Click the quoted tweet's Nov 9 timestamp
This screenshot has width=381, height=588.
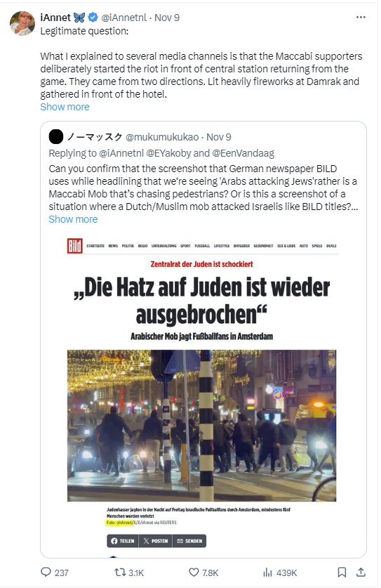pyautogui.click(x=219, y=137)
